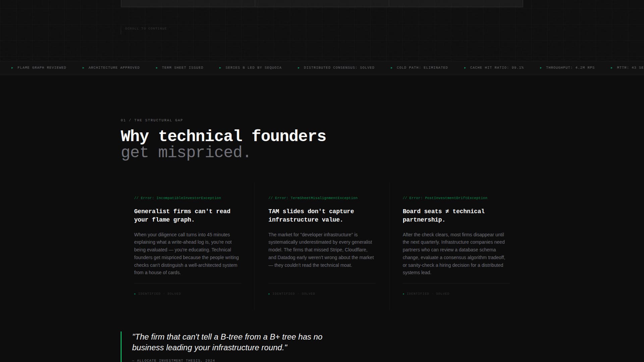
Task: Click the arrow icon beside ARCHITECTURE APPROVED
Action: [x=83, y=67]
